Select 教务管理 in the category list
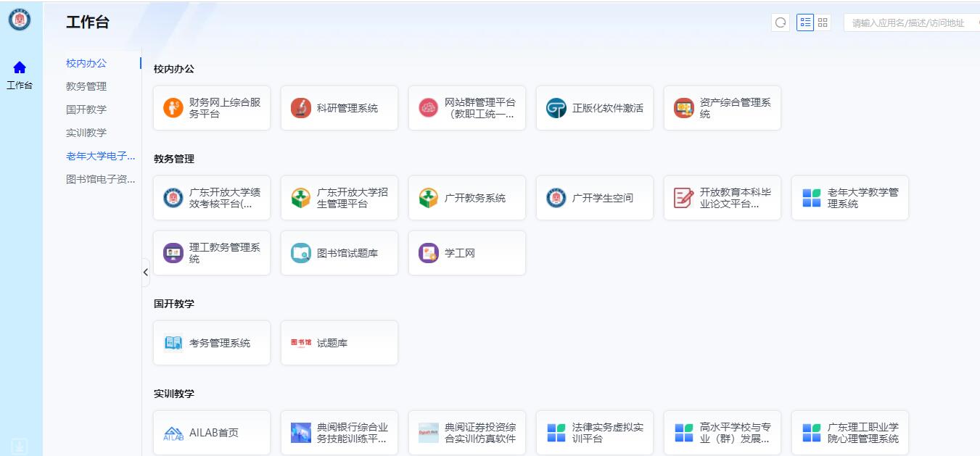Screen dimensions: 980x456 86,86
